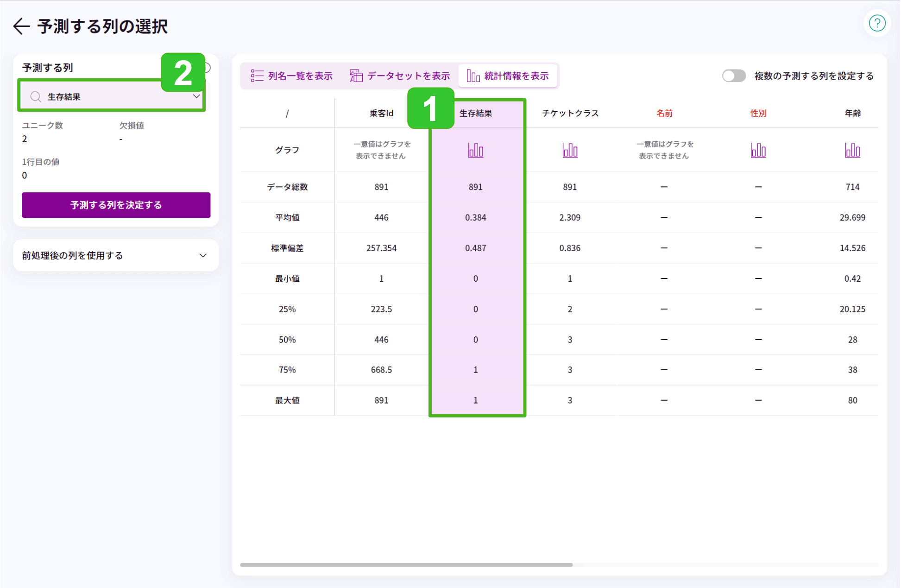Open the 年齢 column bar chart icon
The width and height of the screenshot is (901, 588).
(852, 150)
